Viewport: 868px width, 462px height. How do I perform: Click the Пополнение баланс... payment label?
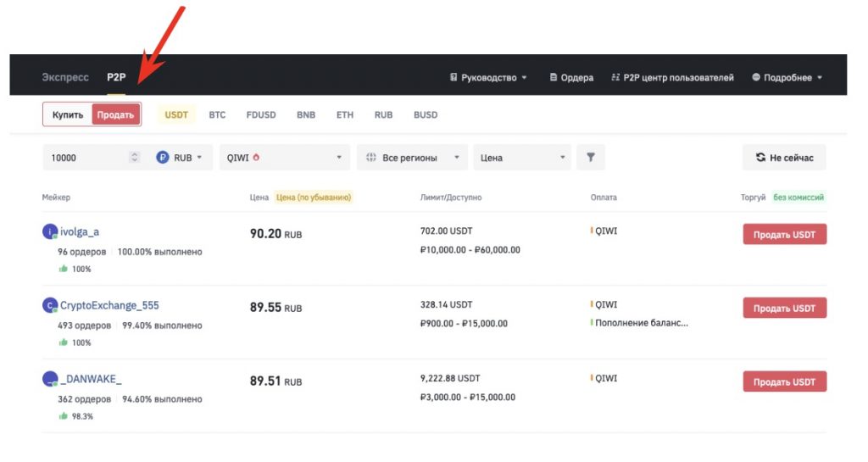pyautogui.click(x=641, y=323)
